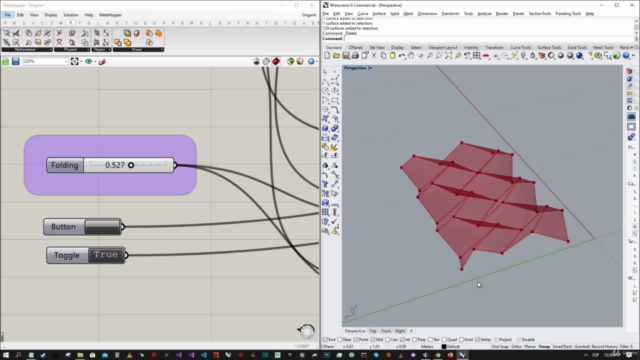Viewport: 640px width, 360px height.
Task: Click the green Grasshopper icon in Rhino toolbar
Action: click(617, 56)
